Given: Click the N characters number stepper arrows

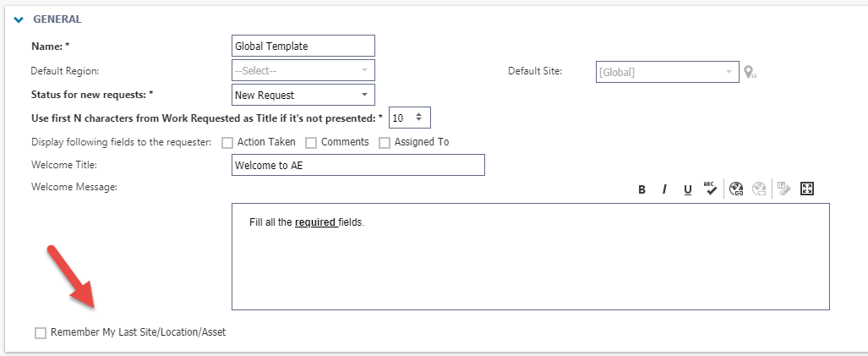Looking at the screenshot, I should [x=419, y=118].
